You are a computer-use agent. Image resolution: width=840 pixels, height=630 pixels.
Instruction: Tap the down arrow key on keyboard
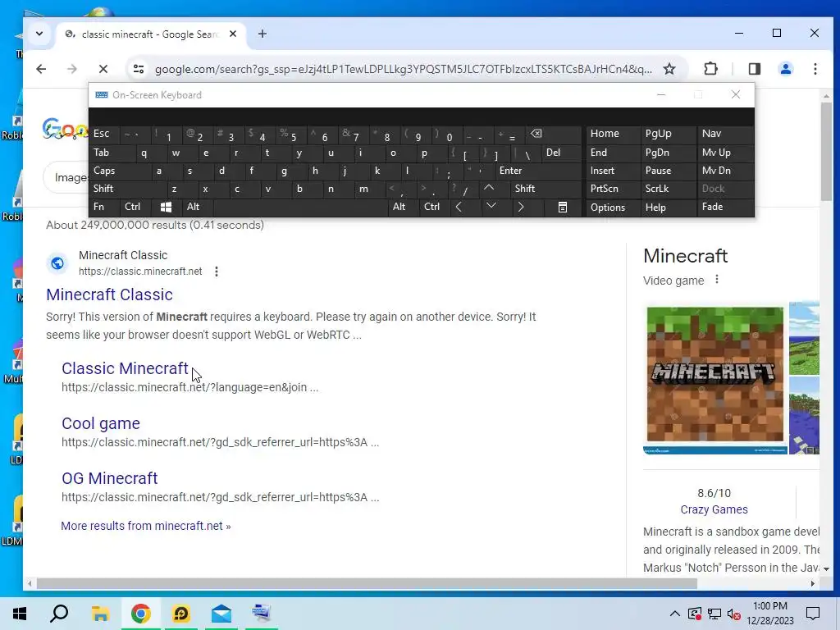point(491,206)
